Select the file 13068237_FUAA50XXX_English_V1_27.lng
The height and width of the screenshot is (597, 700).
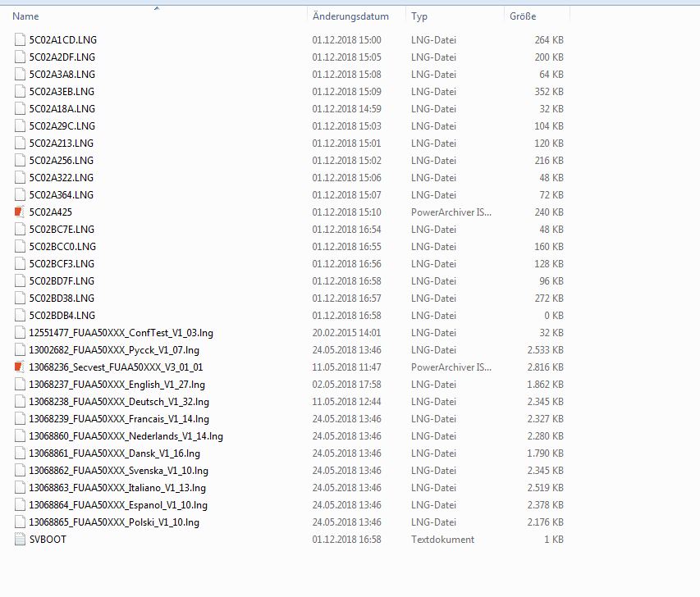point(117,385)
